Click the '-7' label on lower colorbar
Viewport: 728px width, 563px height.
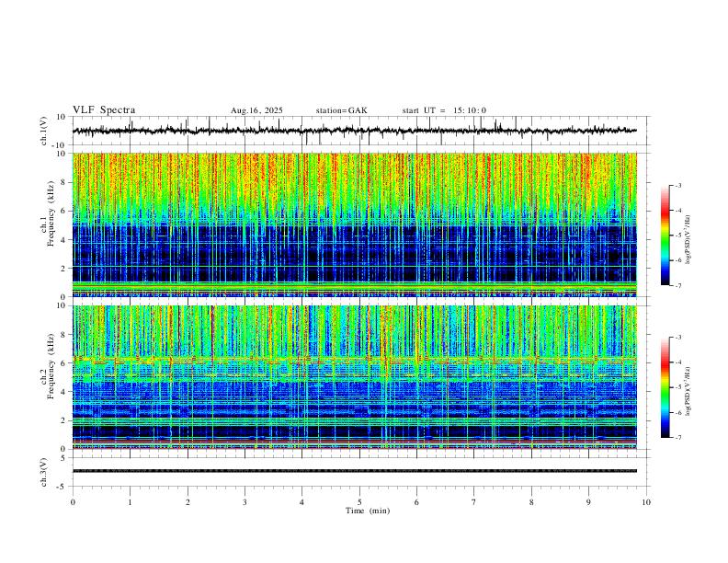pyautogui.click(x=678, y=438)
